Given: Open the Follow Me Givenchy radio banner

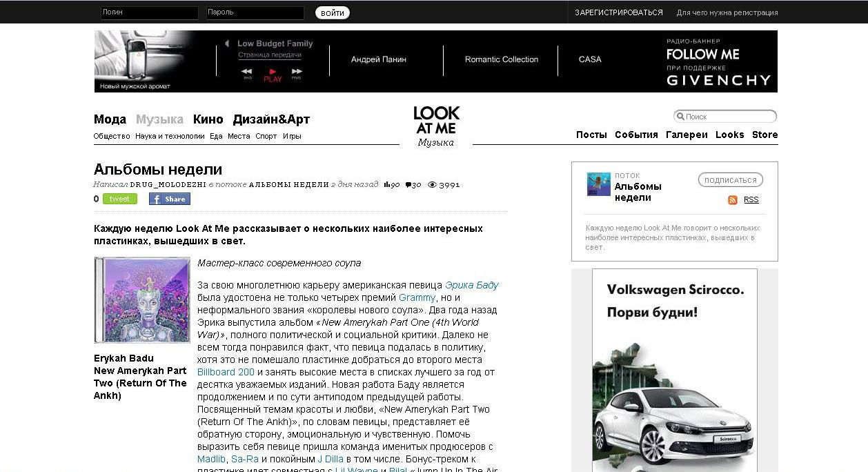Looking at the screenshot, I should click(x=718, y=61).
